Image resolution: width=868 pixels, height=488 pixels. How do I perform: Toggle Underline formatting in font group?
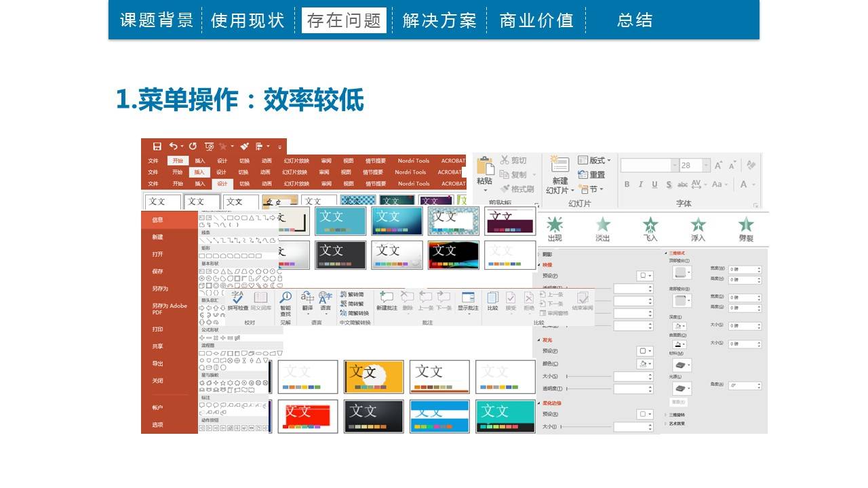(654, 184)
